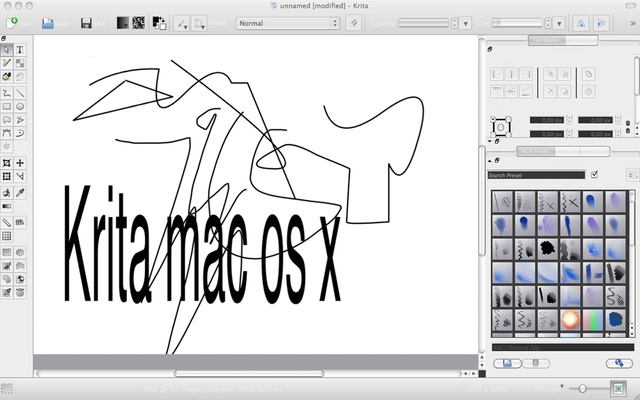Image resolution: width=640 pixels, height=400 pixels.
Task: Select the calligraphy pen tool
Action: 7,63
